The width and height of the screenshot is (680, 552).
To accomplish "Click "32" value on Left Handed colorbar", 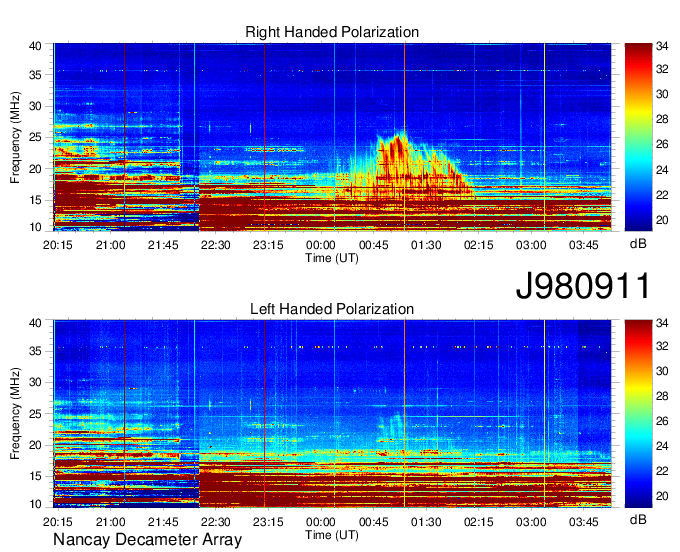I will 662,346.
